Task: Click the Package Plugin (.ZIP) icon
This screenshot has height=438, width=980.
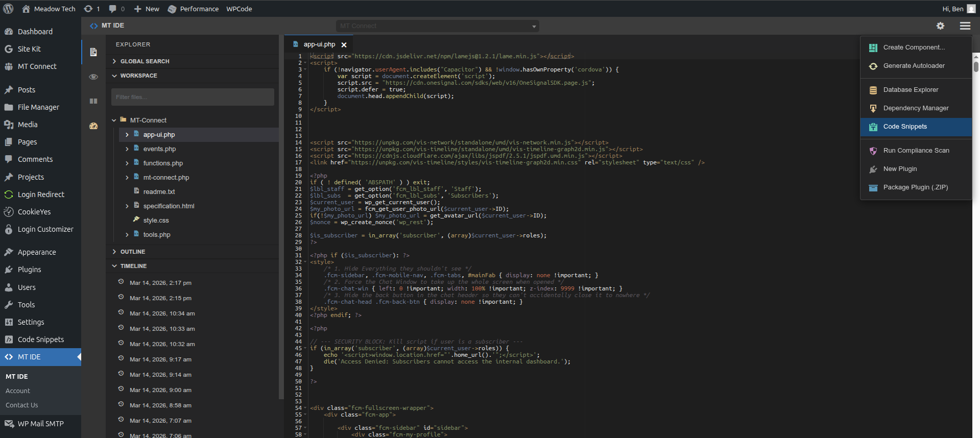Action: point(873,187)
